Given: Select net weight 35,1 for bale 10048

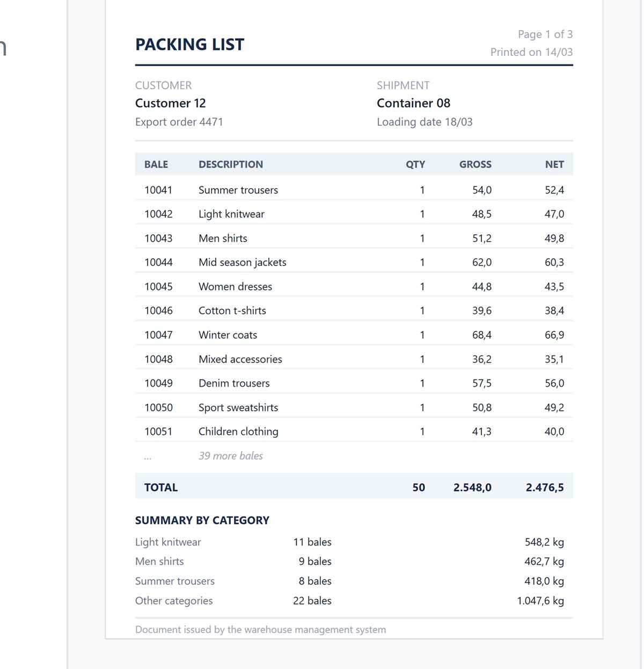Looking at the screenshot, I should 554,359.
